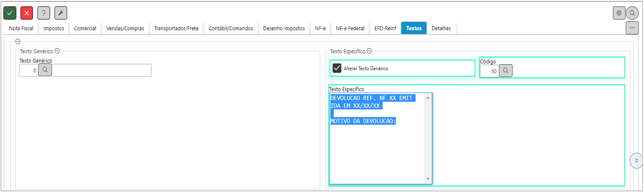Open help with the question mark icon
The height and width of the screenshot is (192, 644).
(x=44, y=13)
